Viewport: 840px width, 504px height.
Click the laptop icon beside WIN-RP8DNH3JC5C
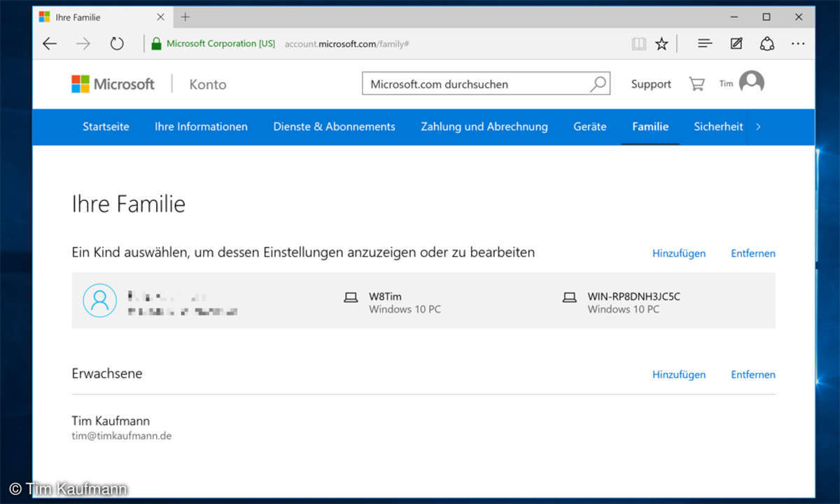click(570, 297)
